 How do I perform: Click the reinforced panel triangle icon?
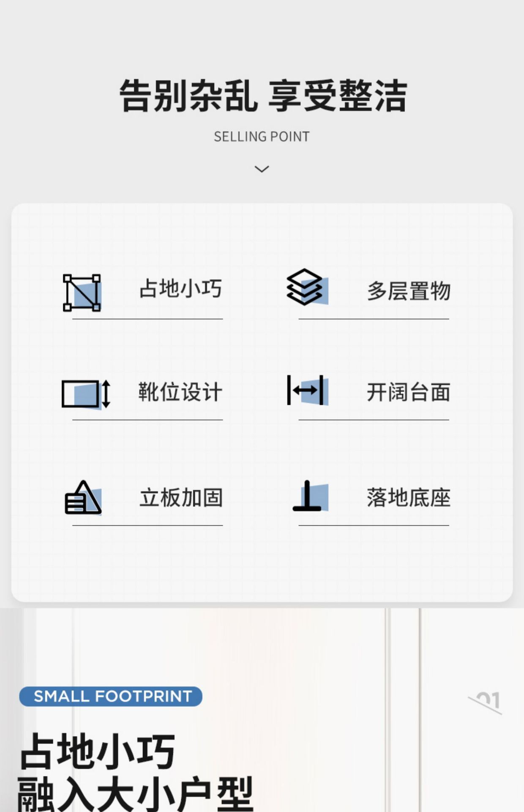click(83, 497)
